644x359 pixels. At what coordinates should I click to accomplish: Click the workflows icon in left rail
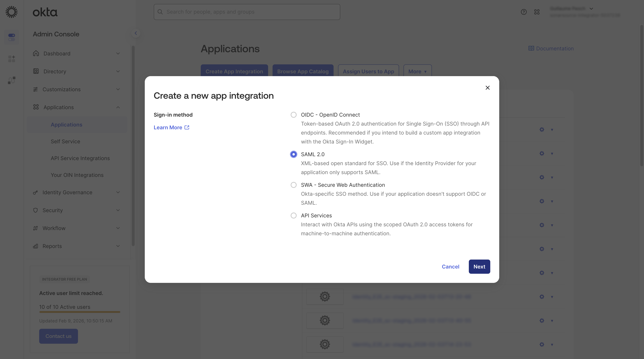12,80
